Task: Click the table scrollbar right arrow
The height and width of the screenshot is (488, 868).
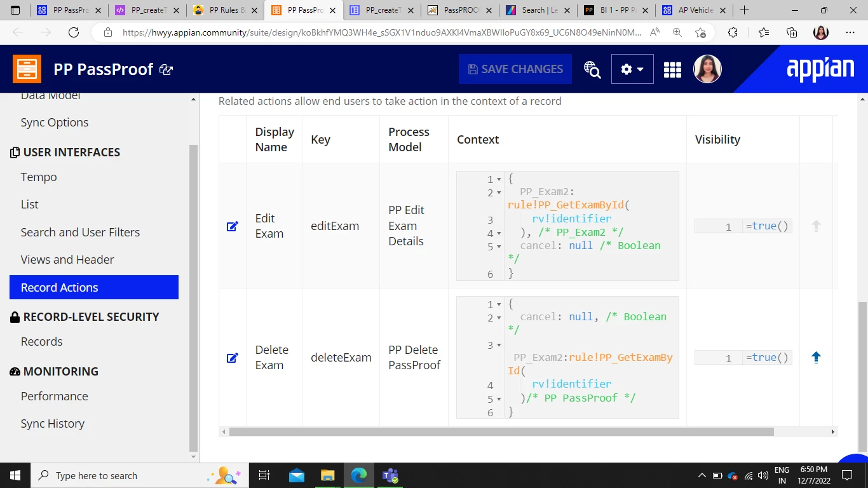Action: (833, 432)
